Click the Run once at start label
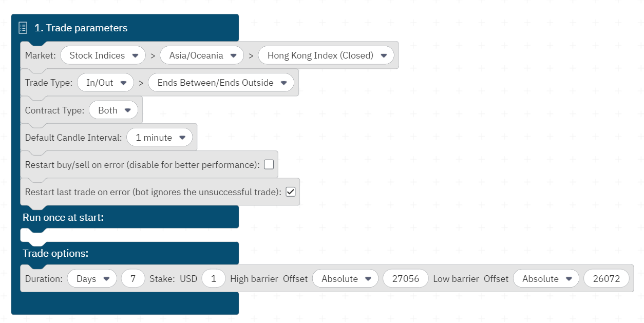Image resolution: width=644 pixels, height=323 pixels. click(x=63, y=218)
